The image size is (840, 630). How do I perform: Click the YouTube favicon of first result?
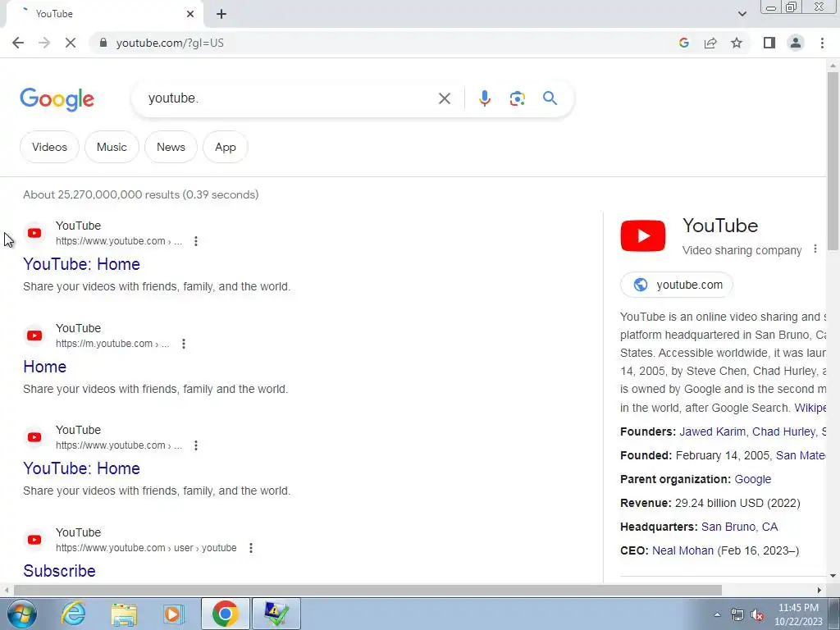pyautogui.click(x=34, y=233)
